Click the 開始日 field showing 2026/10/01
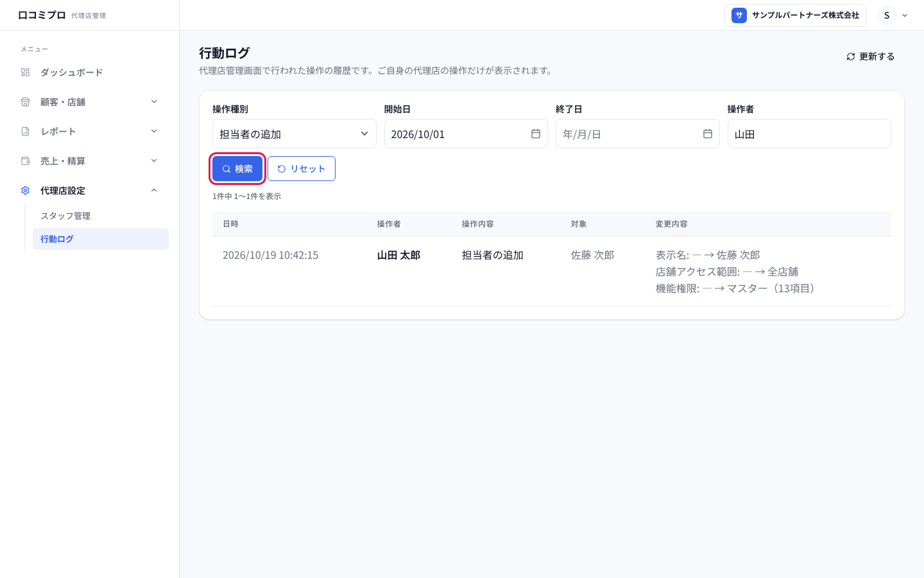The image size is (924, 578). (x=466, y=134)
